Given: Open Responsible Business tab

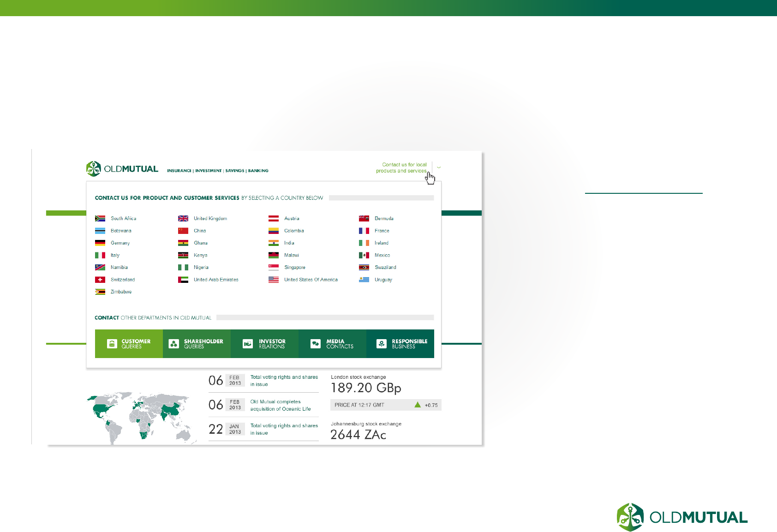Looking at the screenshot, I should 400,344.
